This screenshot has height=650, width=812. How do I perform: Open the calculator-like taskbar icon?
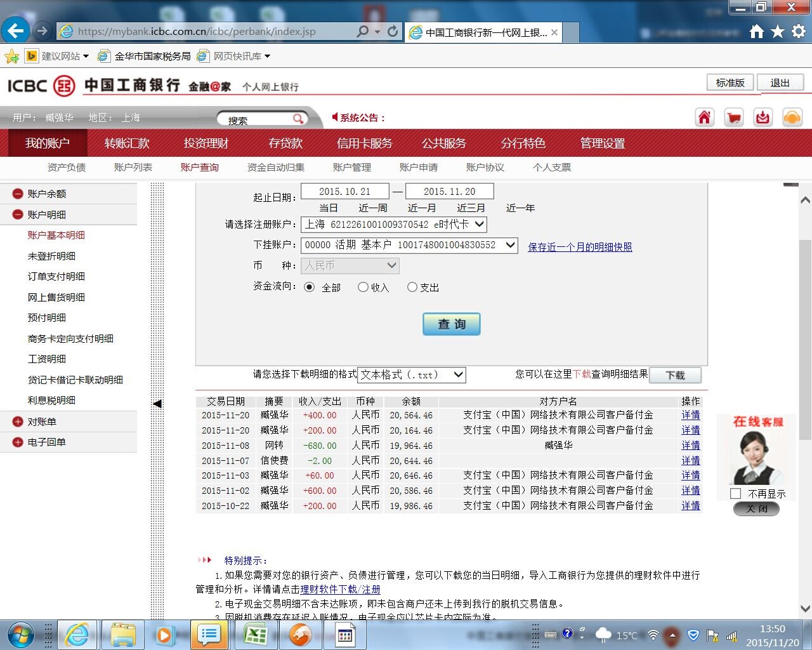[x=345, y=635]
